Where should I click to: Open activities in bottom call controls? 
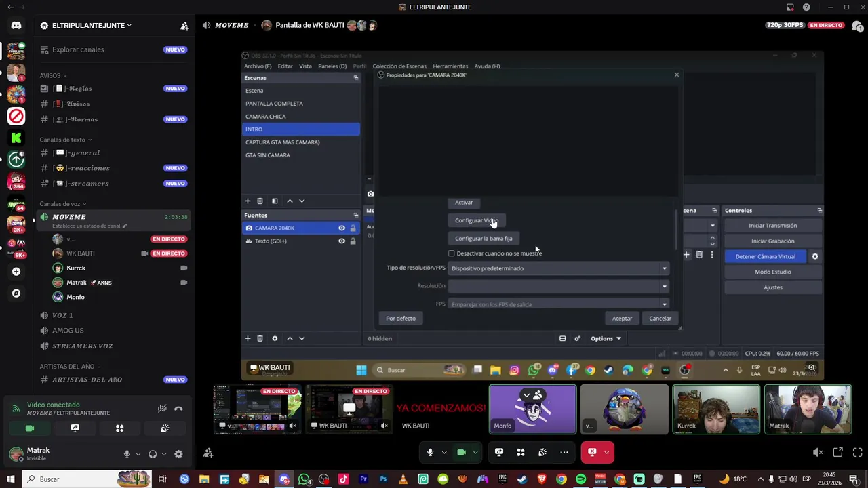point(521,452)
